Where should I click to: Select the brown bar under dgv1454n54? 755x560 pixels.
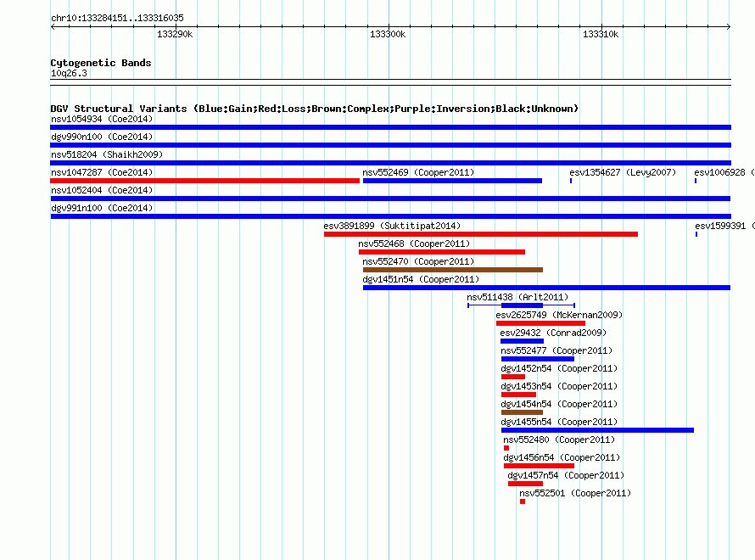tap(522, 412)
